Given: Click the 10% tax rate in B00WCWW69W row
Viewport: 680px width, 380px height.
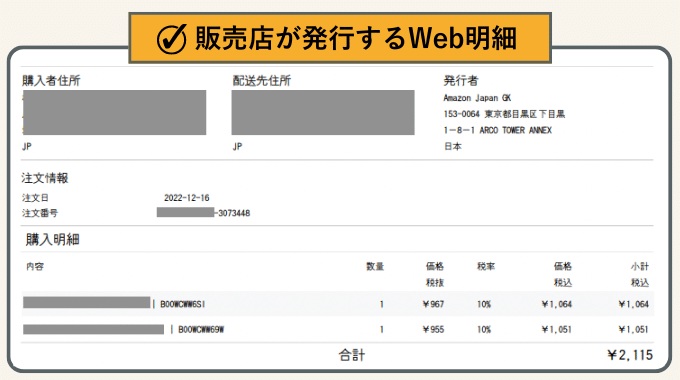Looking at the screenshot, I should point(484,330).
